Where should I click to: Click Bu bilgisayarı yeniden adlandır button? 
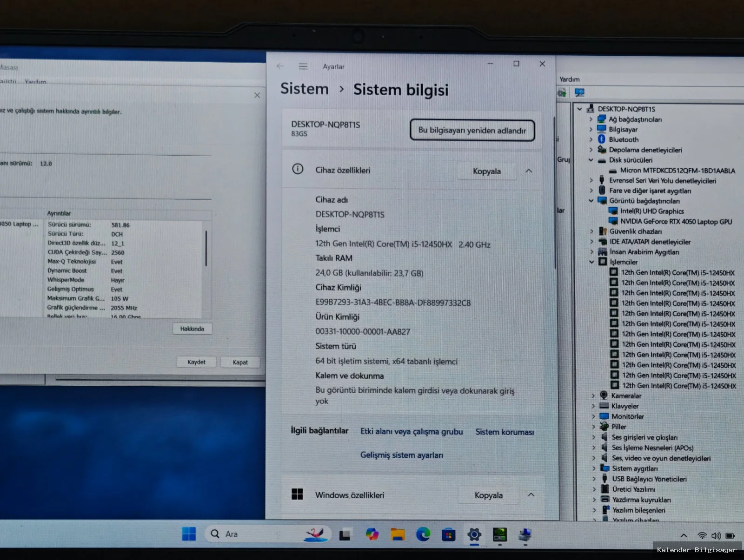(472, 130)
